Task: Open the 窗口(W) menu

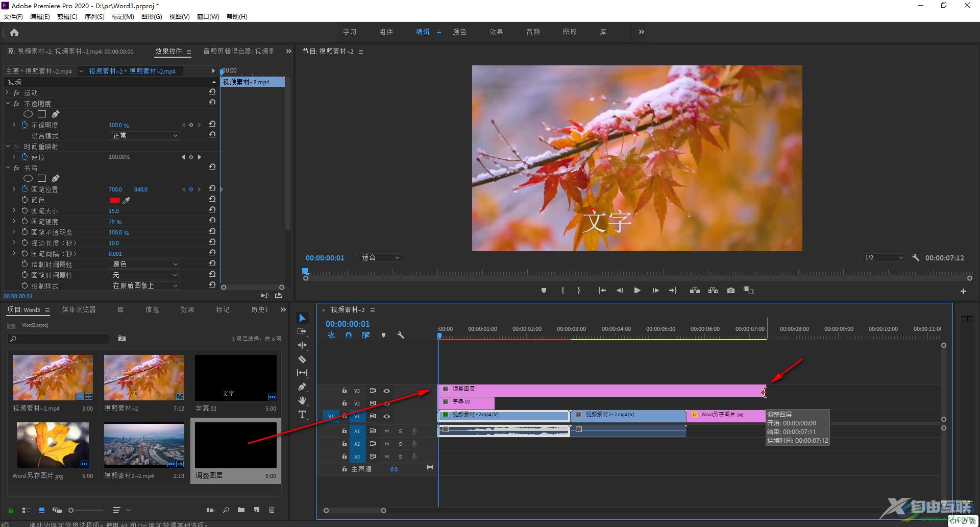Action: coord(208,17)
